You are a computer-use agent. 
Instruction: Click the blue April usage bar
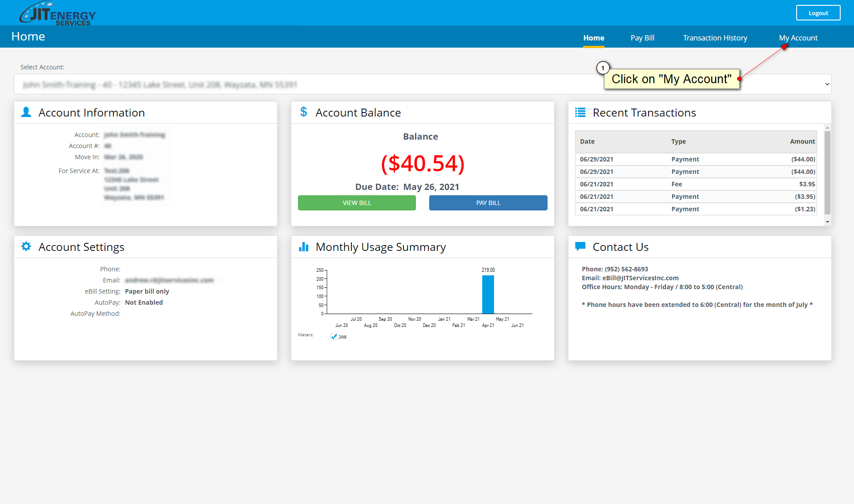488,294
